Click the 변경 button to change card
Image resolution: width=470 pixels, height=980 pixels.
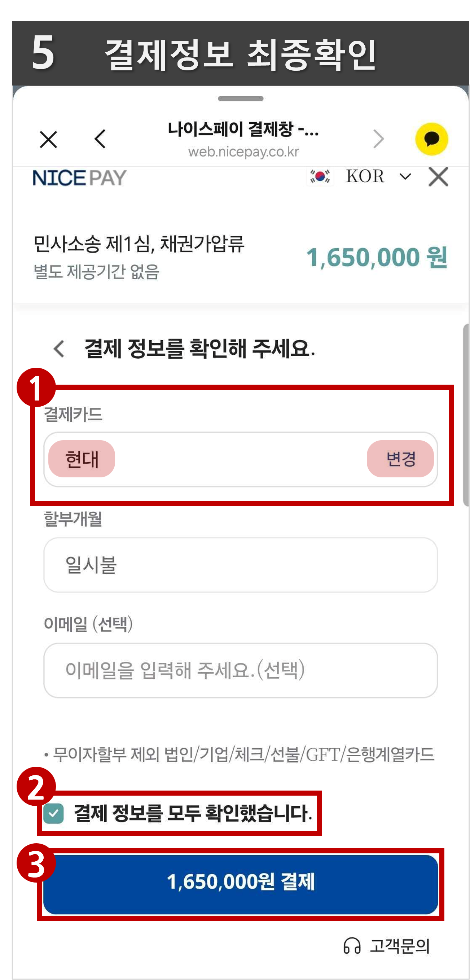(400, 459)
